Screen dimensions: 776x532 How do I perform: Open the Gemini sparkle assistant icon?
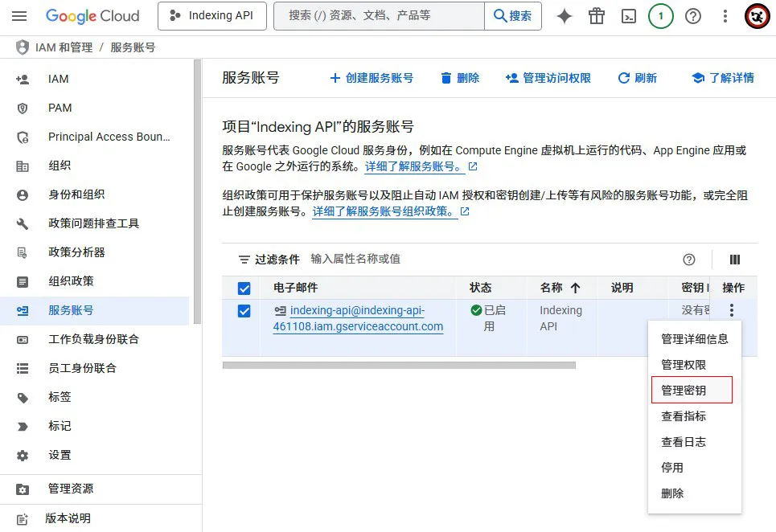pyautogui.click(x=565, y=16)
